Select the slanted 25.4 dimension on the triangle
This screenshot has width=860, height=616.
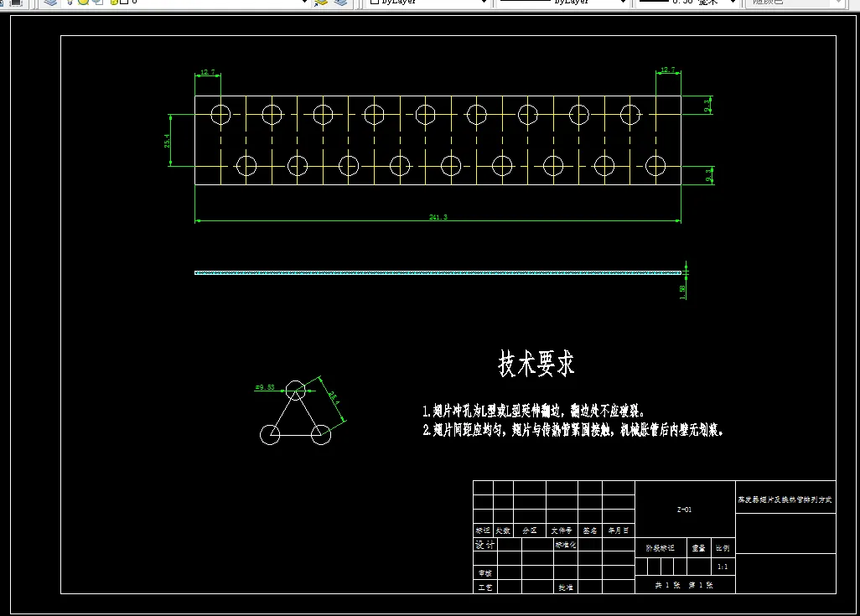334,397
